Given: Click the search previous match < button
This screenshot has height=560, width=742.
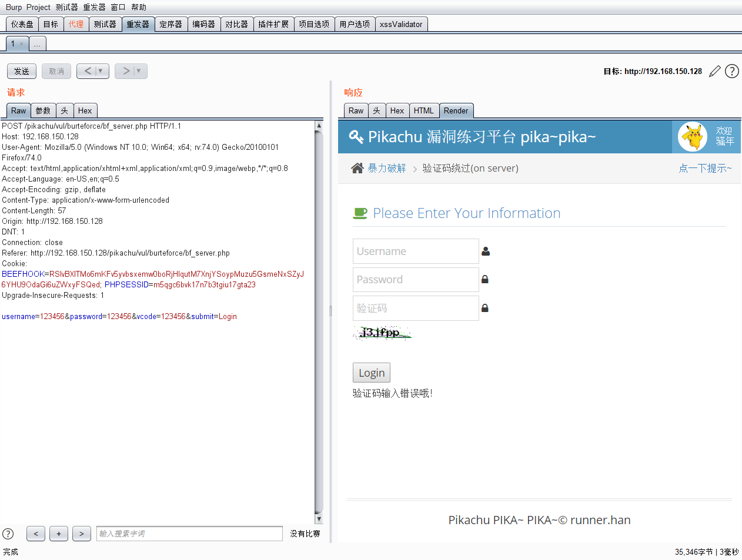Looking at the screenshot, I should pyautogui.click(x=36, y=534).
